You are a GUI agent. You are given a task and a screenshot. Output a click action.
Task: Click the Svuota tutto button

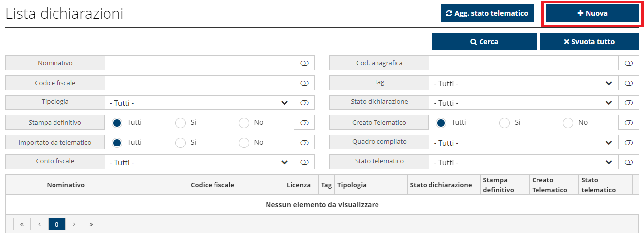coord(589,42)
